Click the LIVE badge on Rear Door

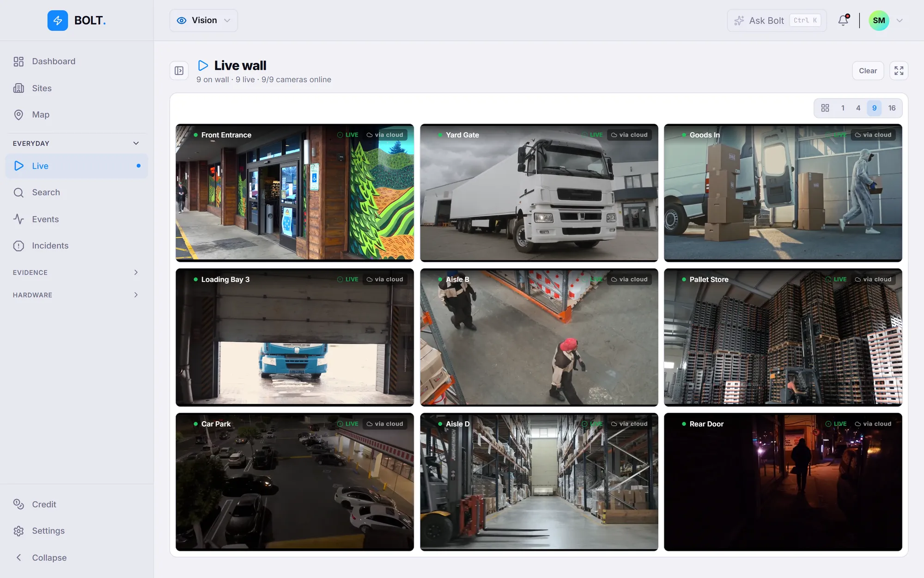click(836, 424)
